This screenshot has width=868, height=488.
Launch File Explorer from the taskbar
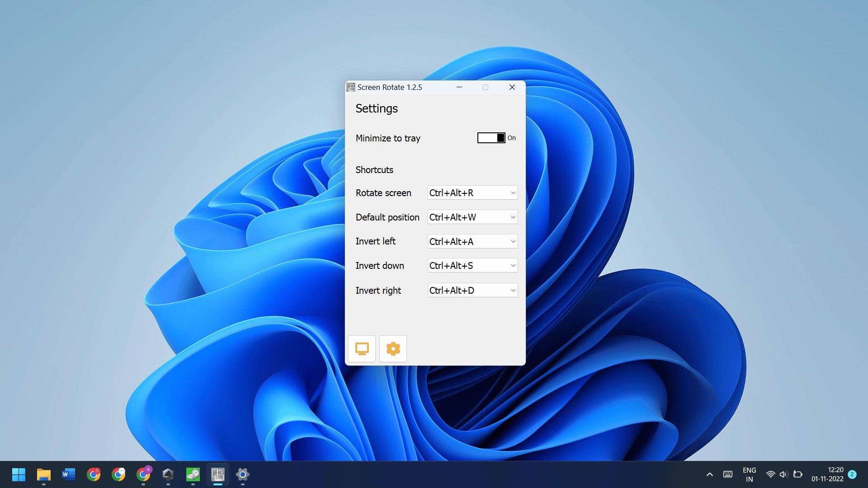[x=43, y=474]
